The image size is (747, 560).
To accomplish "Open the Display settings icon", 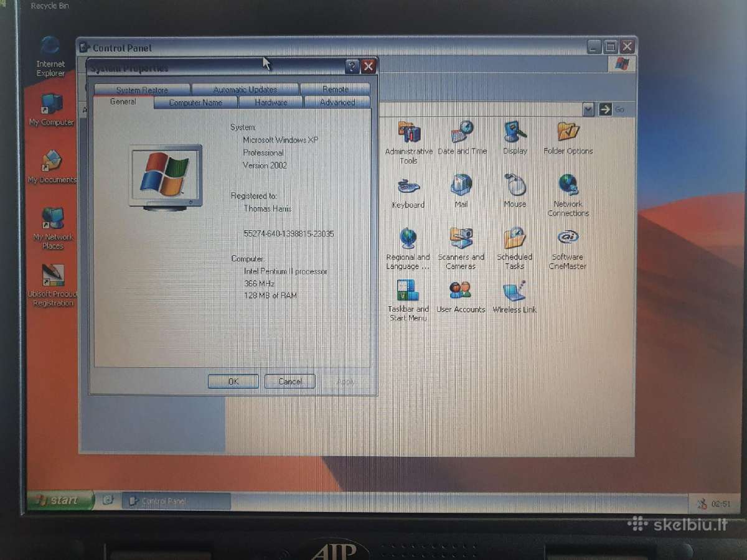I will pyautogui.click(x=515, y=138).
